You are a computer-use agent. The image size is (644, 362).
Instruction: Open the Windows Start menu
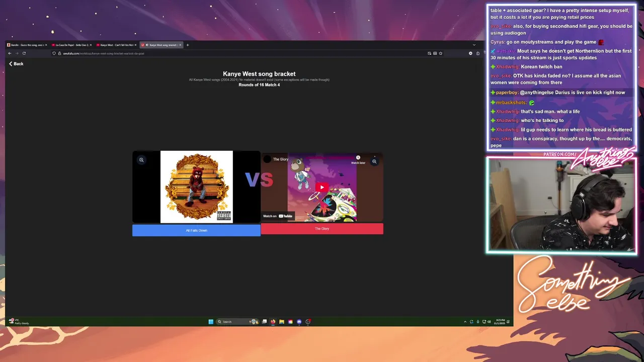pyautogui.click(x=211, y=322)
